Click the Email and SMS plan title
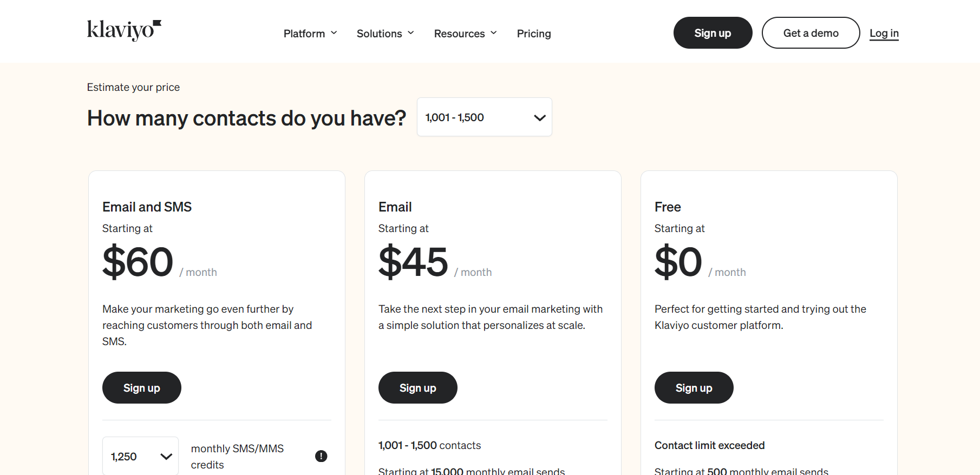The image size is (980, 475). pyautogui.click(x=147, y=207)
